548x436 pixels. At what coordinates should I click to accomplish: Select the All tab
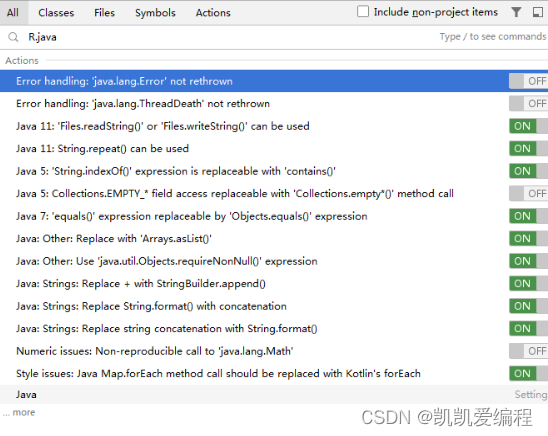tap(13, 13)
